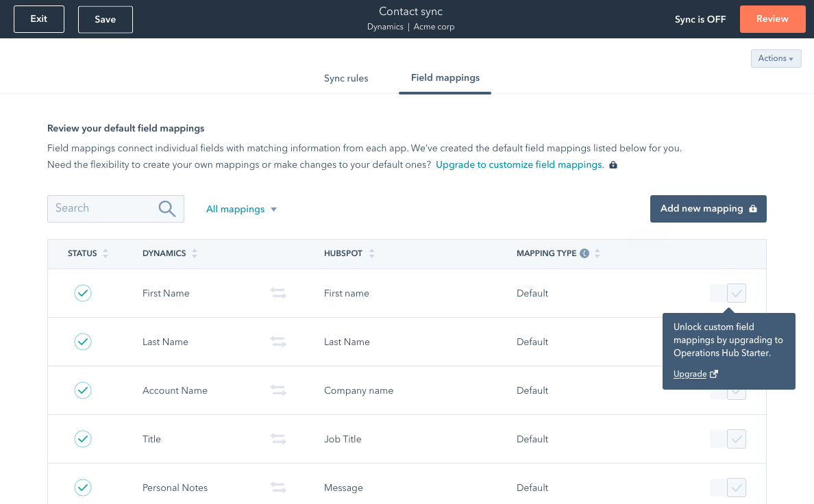Open the All mappings filter dropdown
The width and height of the screenshot is (814, 504).
241,208
